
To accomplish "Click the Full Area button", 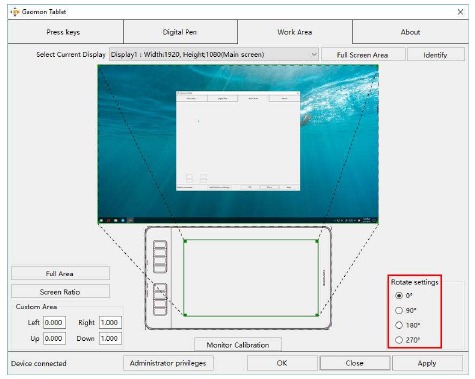I will click(60, 273).
